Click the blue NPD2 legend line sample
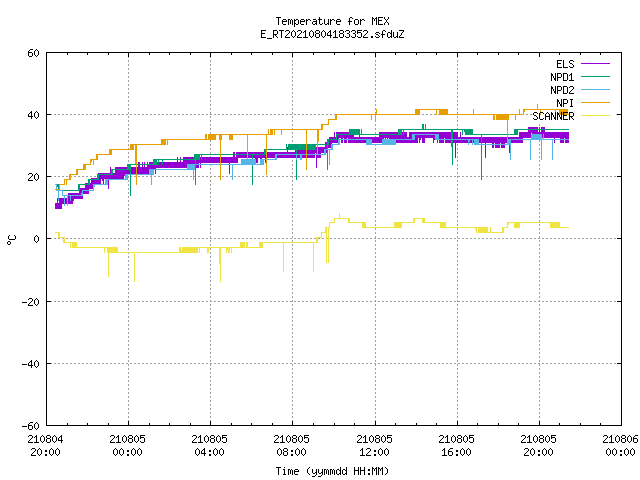 pos(595,89)
